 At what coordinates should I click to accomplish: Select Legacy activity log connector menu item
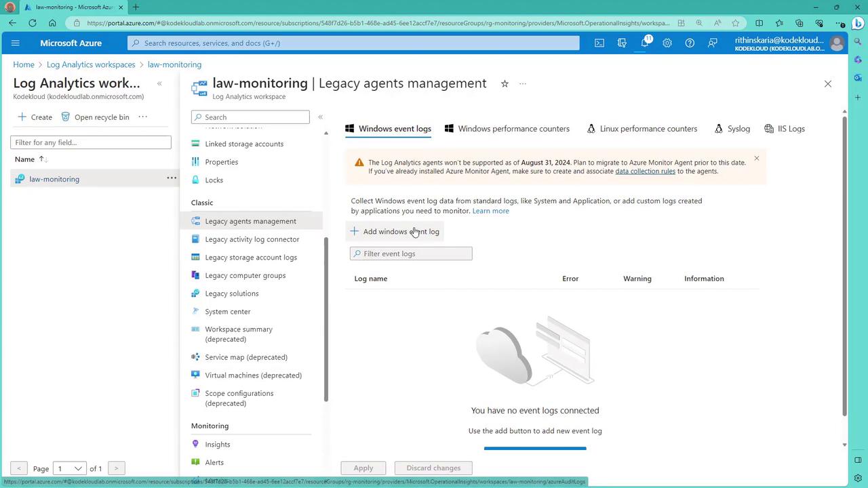click(252, 239)
